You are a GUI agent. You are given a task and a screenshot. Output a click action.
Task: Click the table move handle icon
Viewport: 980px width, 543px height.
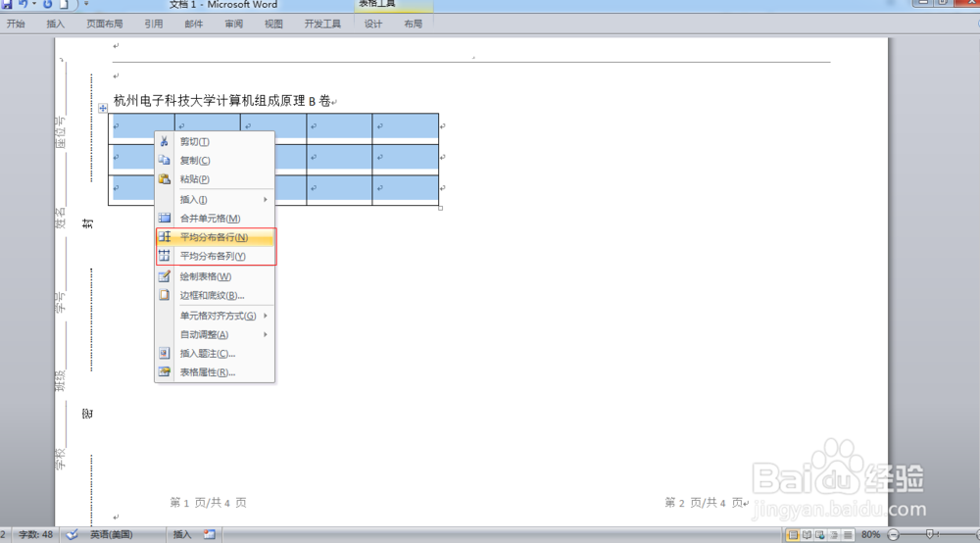[103, 108]
